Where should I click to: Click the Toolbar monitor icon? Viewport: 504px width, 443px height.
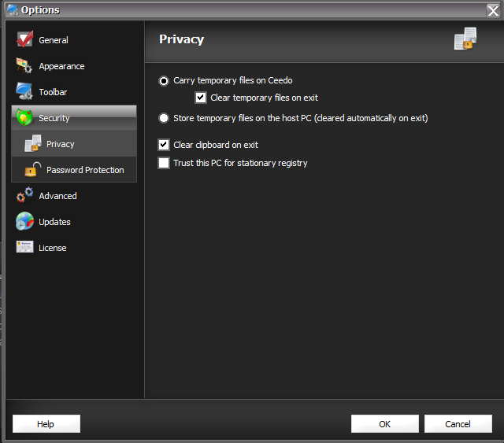coord(24,92)
